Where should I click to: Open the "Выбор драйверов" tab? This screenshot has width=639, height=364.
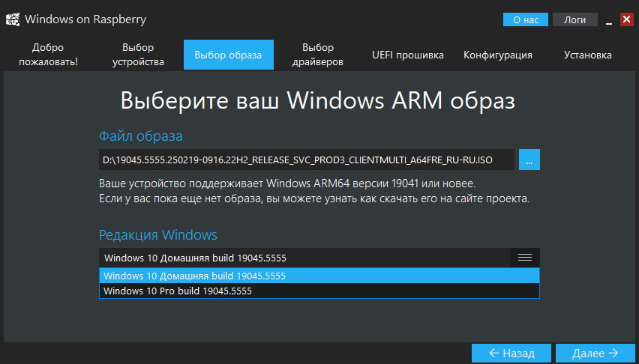click(318, 55)
